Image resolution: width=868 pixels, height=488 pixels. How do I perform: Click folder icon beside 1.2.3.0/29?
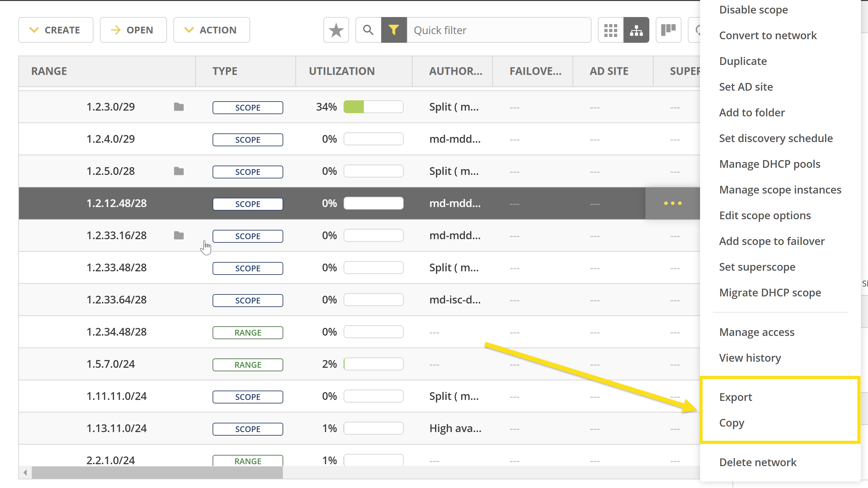click(179, 107)
